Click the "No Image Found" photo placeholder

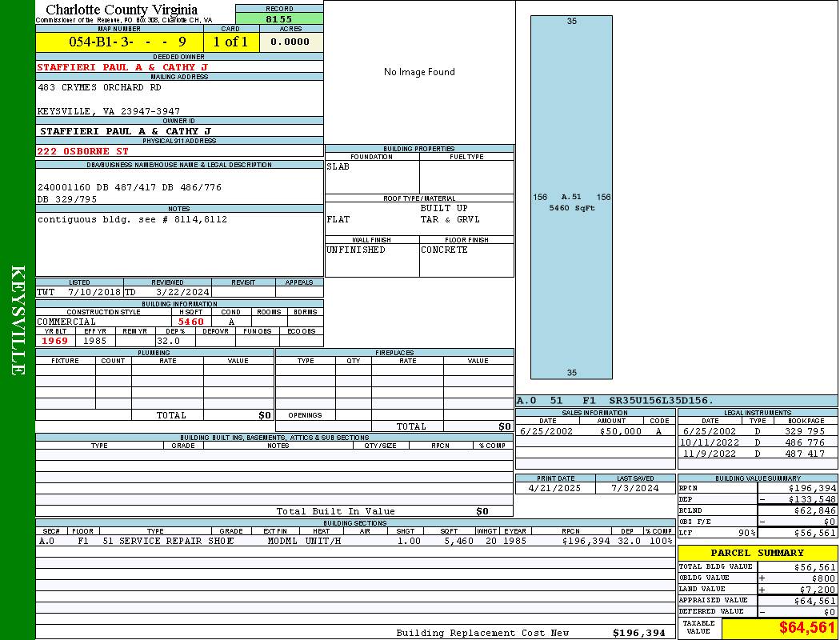coord(419,72)
